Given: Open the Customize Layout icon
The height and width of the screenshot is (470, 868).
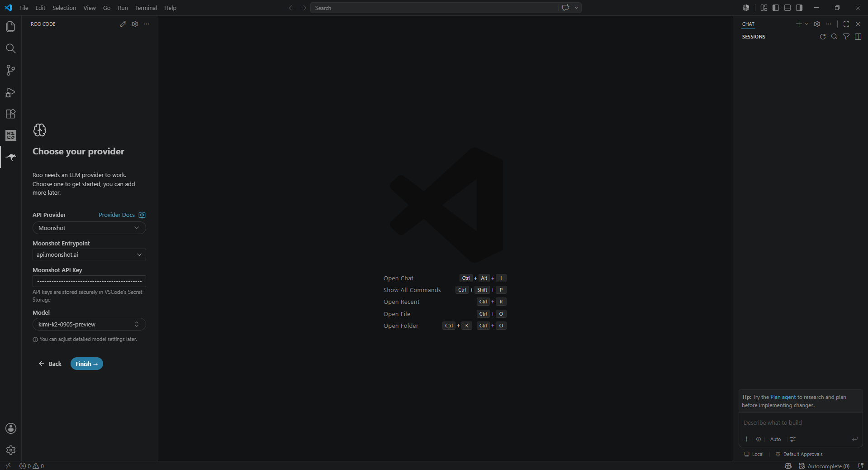Looking at the screenshot, I should point(764,8).
